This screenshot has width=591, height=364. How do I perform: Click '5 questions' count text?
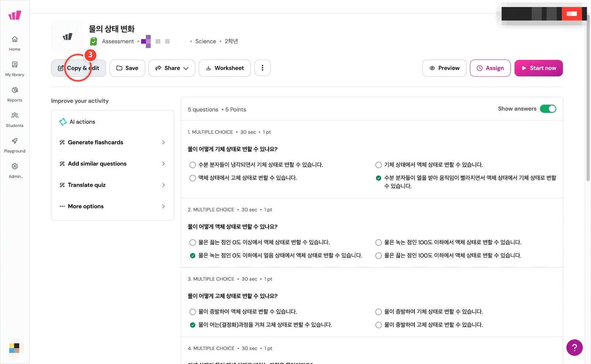[x=203, y=110]
